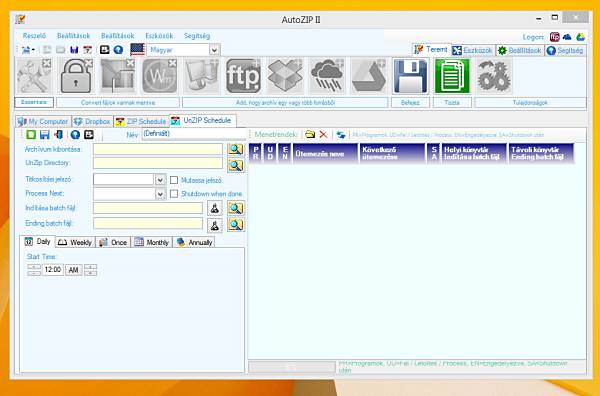Click the large Google Drive ribbon icon

(x=369, y=76)
